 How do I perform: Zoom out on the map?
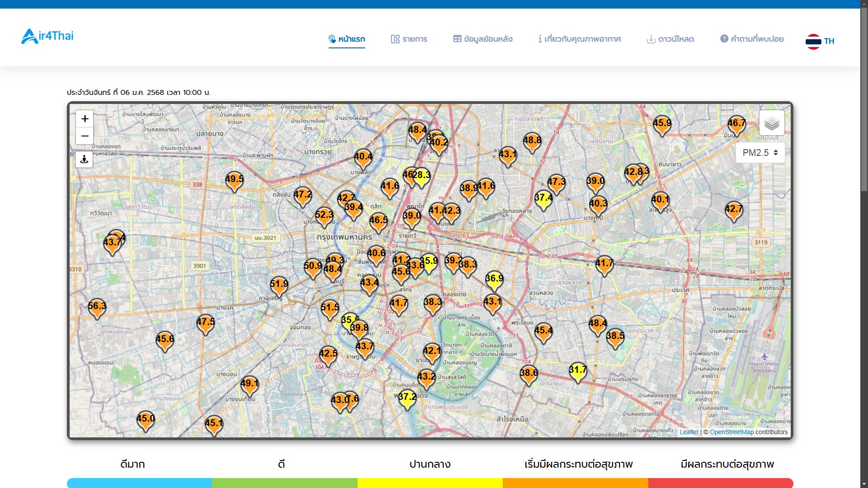click(x=85, y=136)
